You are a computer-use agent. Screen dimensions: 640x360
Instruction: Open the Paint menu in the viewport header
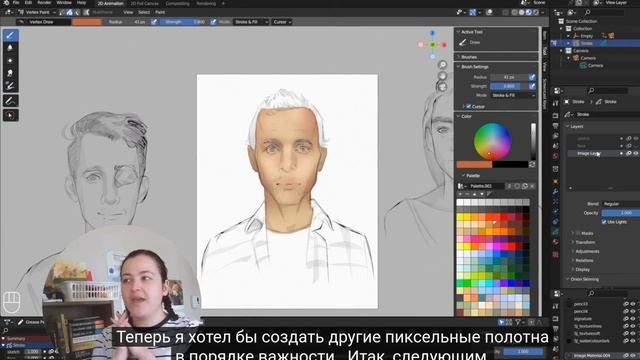pyautogui.click(x=160, y=13)
